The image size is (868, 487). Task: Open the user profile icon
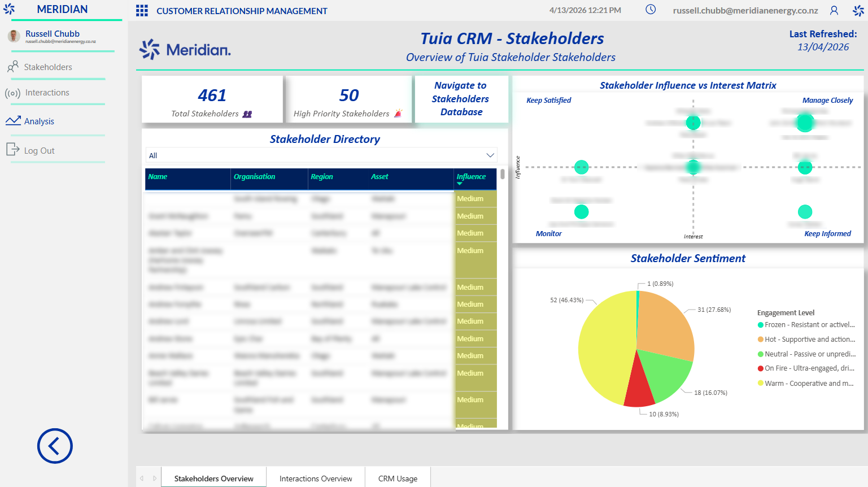click(834, 10)
